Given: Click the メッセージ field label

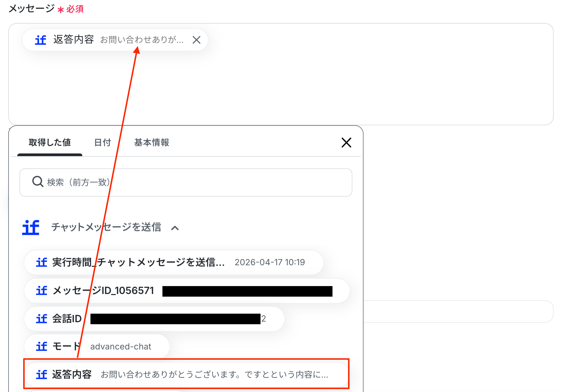Looking at the screenshot, I should [x=32, y=9].
